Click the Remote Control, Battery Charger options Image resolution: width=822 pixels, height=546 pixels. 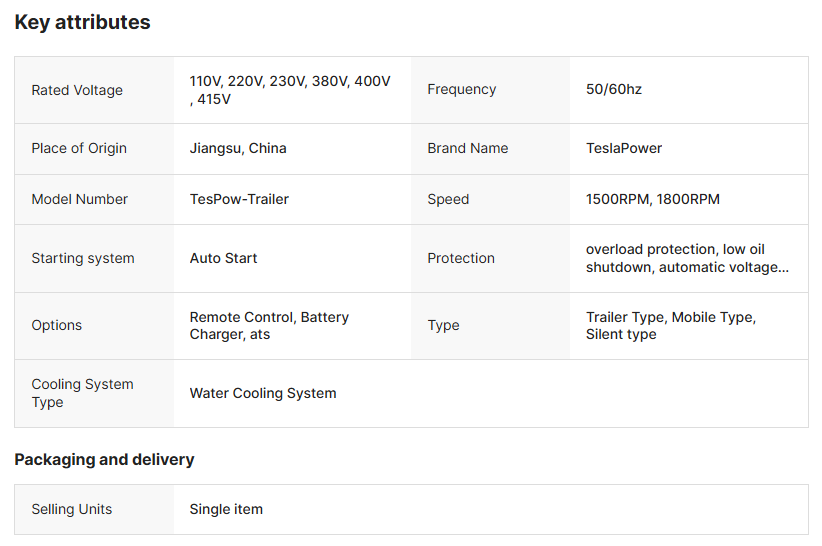(269, 325)
